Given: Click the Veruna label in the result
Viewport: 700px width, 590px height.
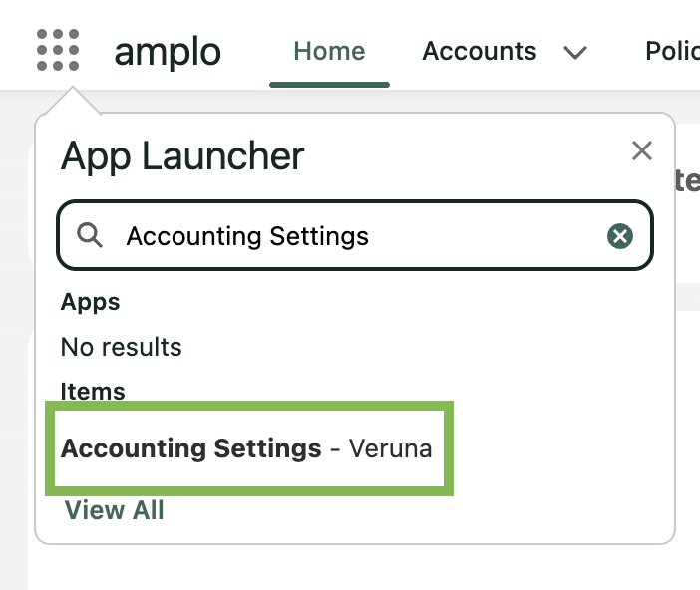Looking at the screenshot, I should 390,448.
